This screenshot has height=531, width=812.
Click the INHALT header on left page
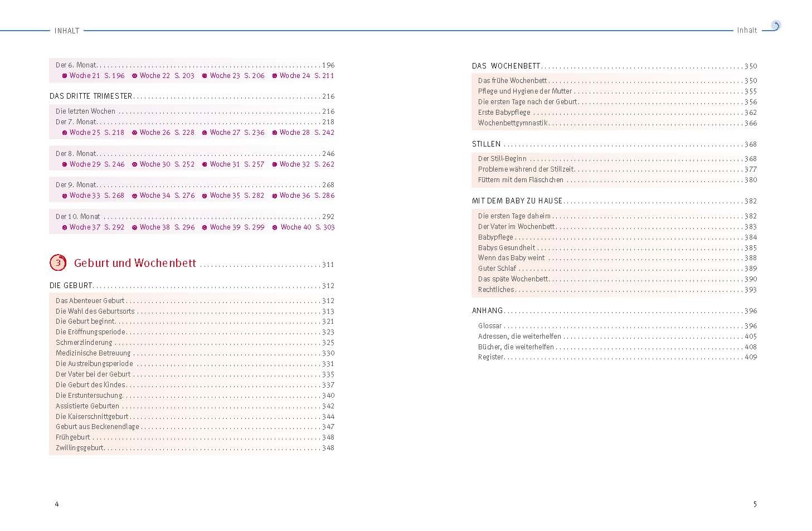(x=67, y=31)
